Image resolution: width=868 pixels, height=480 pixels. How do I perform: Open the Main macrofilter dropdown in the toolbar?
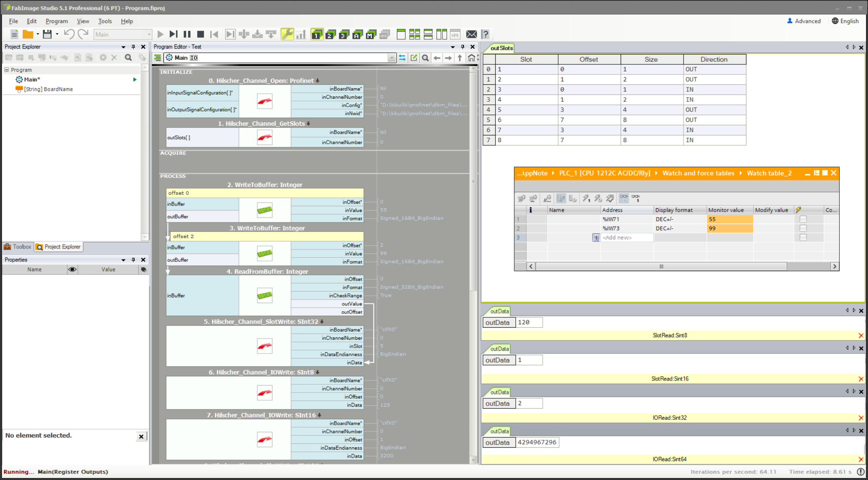149,34
